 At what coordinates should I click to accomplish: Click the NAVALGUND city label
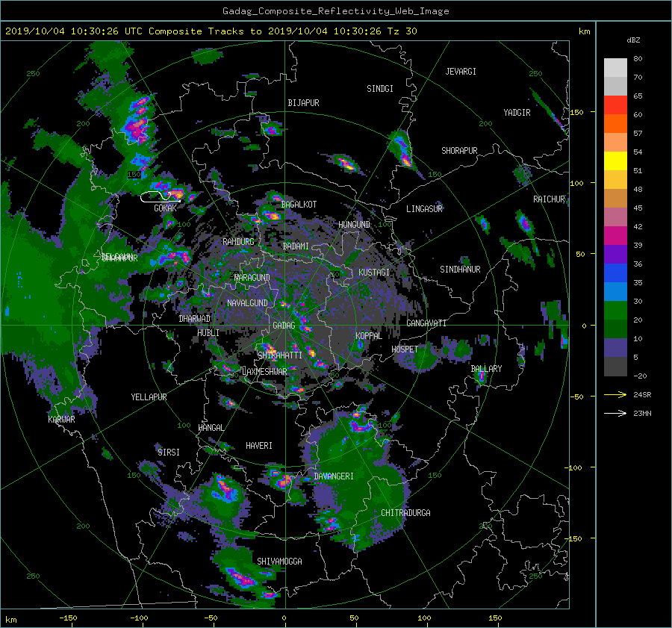pos(247,303)
